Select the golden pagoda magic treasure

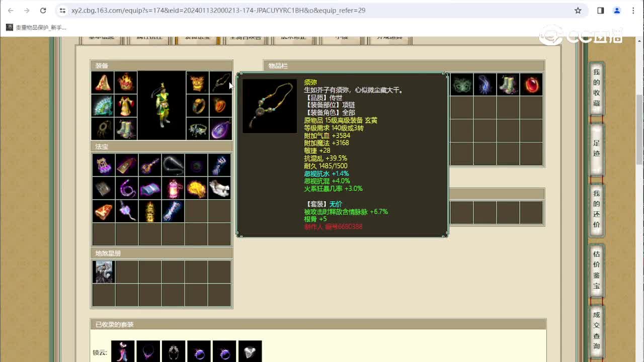150,211
